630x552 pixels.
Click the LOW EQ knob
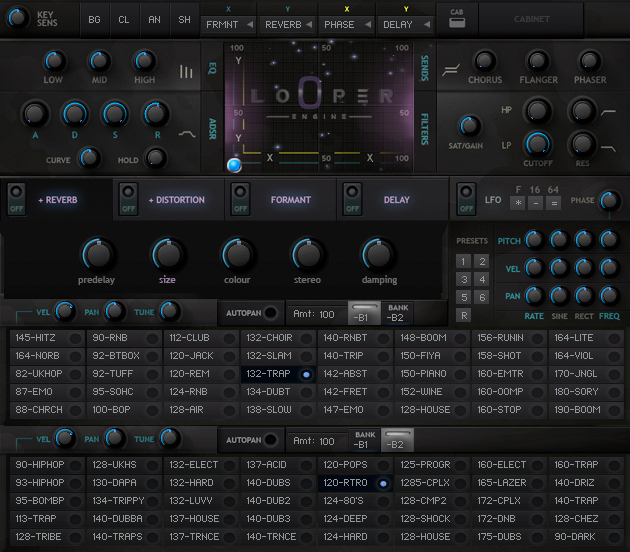point(54,61)
